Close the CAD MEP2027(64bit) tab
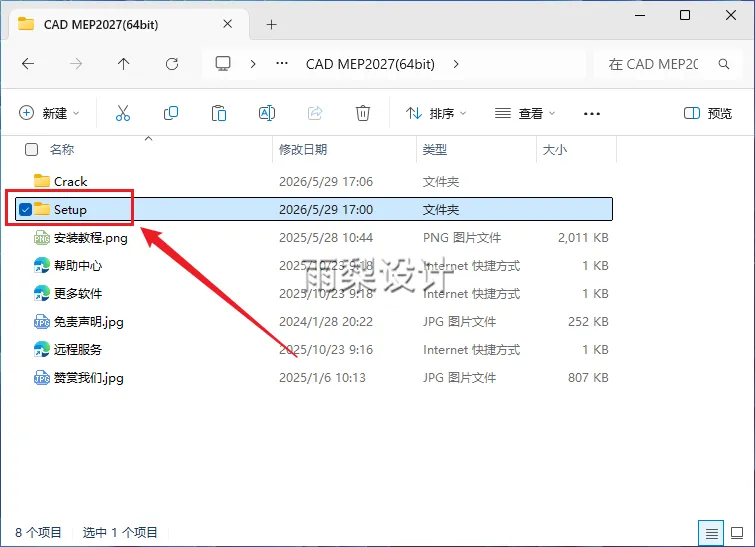The width and height of the screenshot is (755, 547). pyautogui.click(x=228, y=24)
